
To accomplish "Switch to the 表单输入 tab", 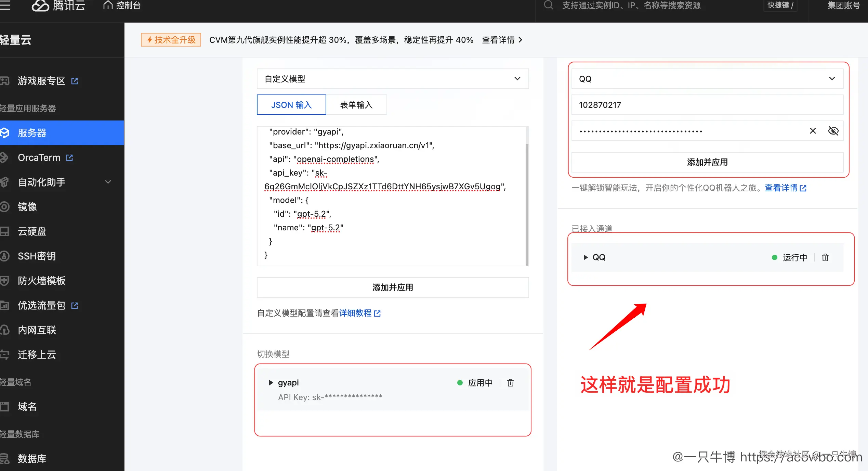I will coord(356,105).
